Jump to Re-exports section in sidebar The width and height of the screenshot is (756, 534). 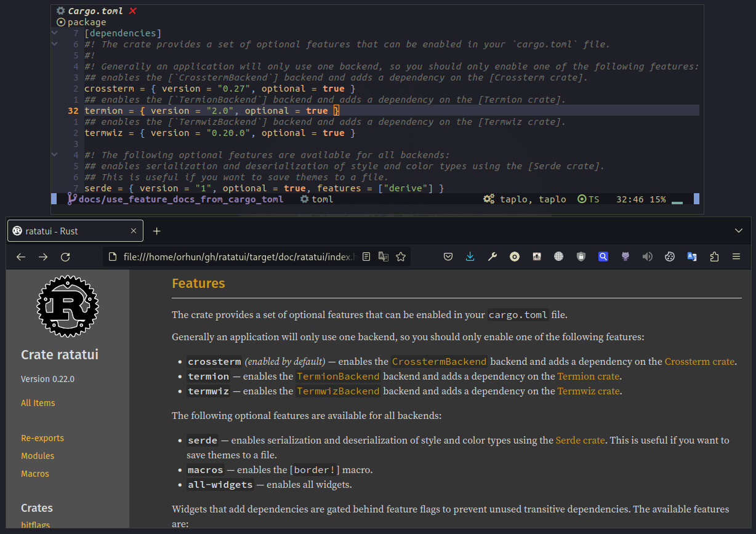click(x=42, y=438)
